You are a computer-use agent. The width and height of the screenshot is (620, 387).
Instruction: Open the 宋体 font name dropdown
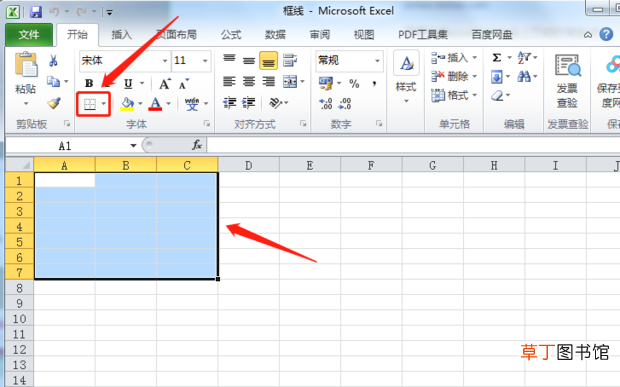(165, 61)
